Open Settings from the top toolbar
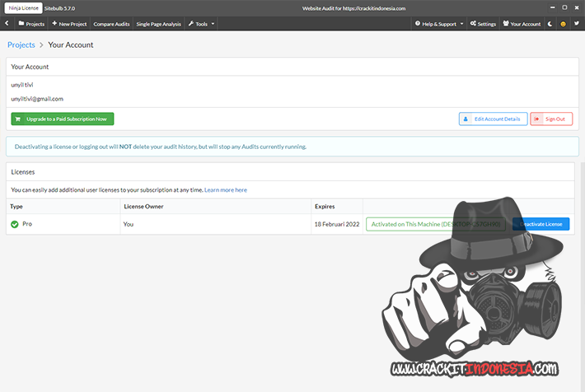Viewport: 585px width, 392px height. [483, 24]
